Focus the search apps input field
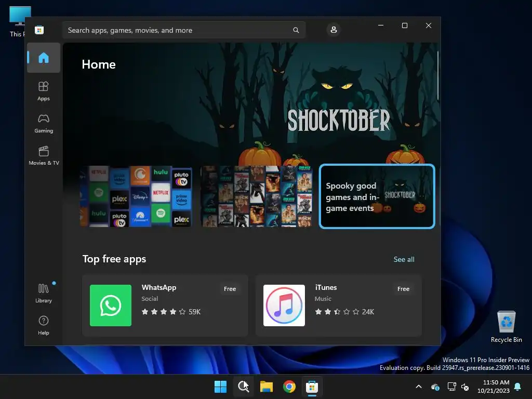 tap(184, 30)
